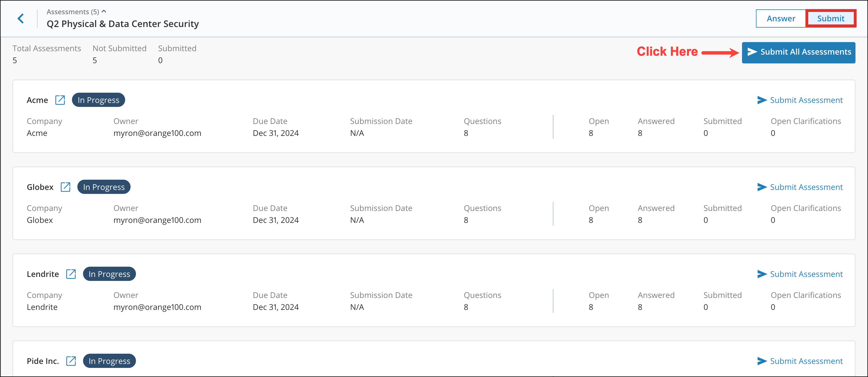Click Submit Assessment link for Pide Inc.
This screenshot has width=868, height=377.
pos(806,361)
